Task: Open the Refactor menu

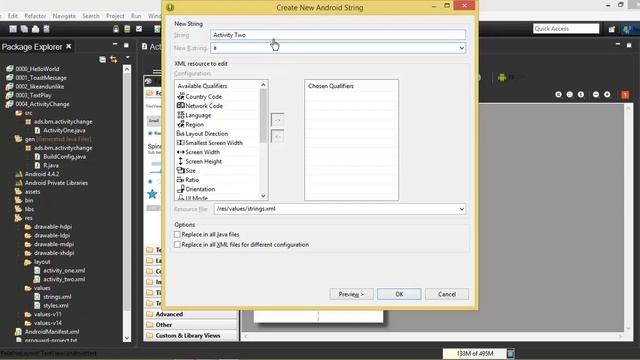Action: tap(35, 16)
